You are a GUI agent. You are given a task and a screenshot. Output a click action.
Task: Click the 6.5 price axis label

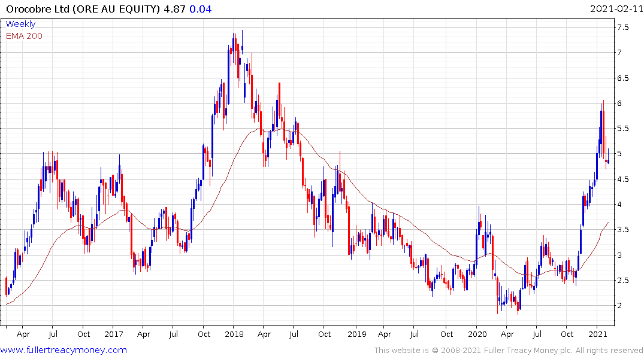click(622, 78)
